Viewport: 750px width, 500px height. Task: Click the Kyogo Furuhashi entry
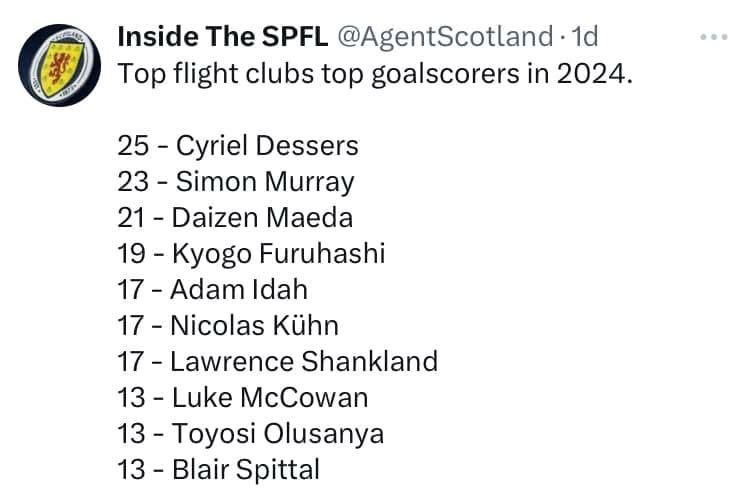251,254
